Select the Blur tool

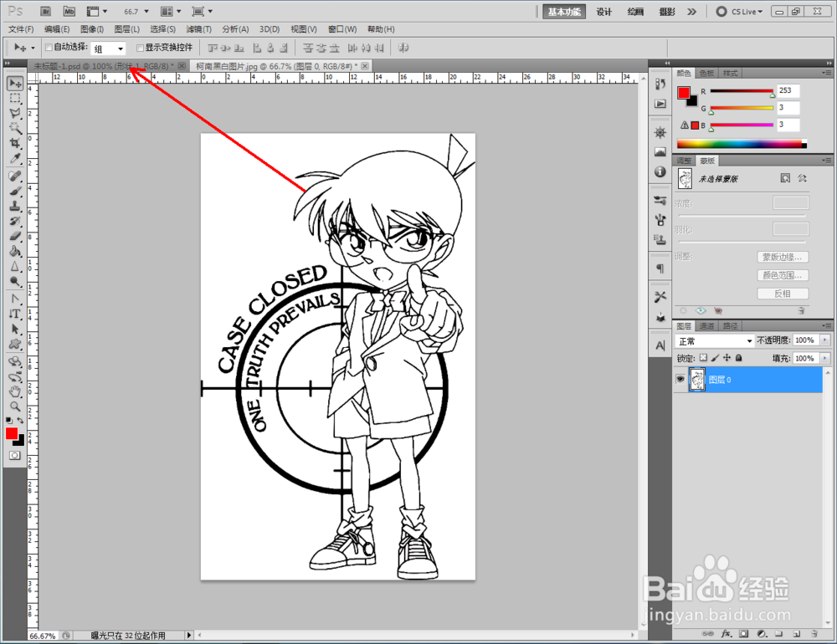(x=15, y=266)
